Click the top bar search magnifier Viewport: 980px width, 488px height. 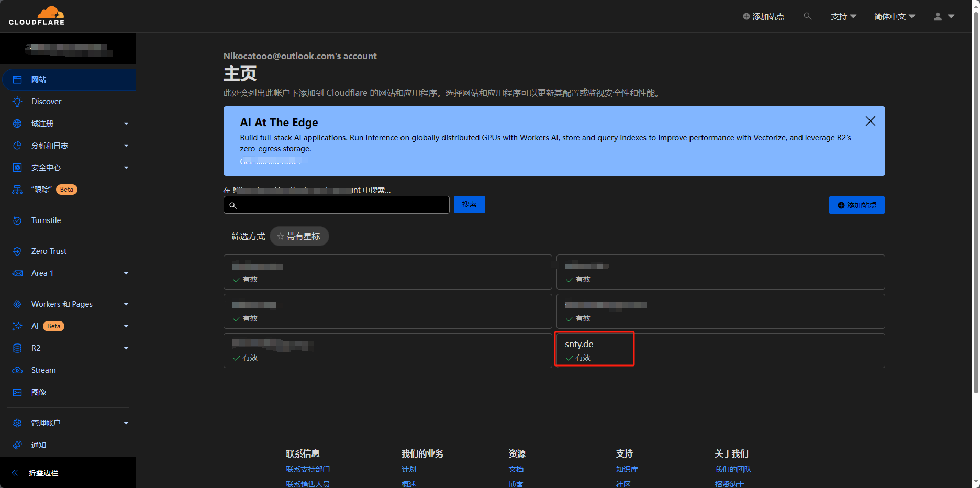pyautogui.click(x=808, y=16)
